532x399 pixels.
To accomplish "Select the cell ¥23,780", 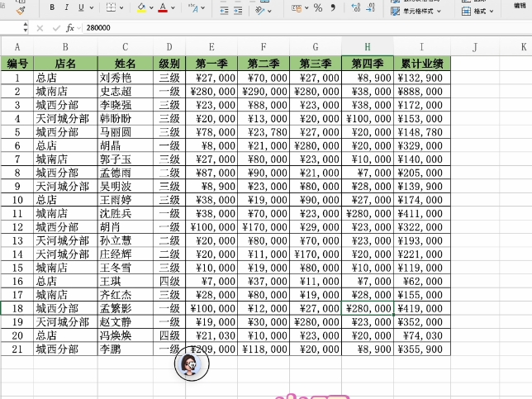I will 264,132.
